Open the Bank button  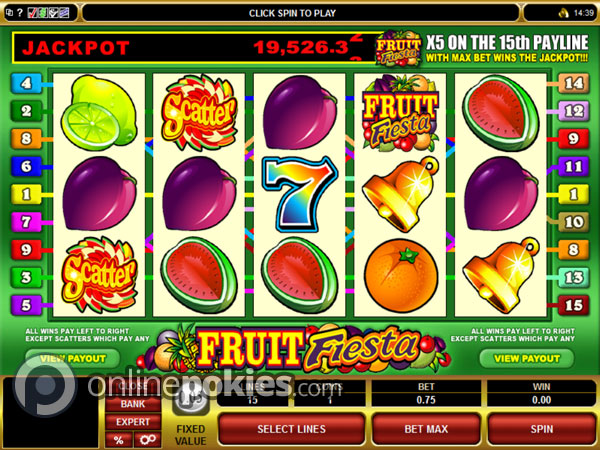click(x=133, y=404)
